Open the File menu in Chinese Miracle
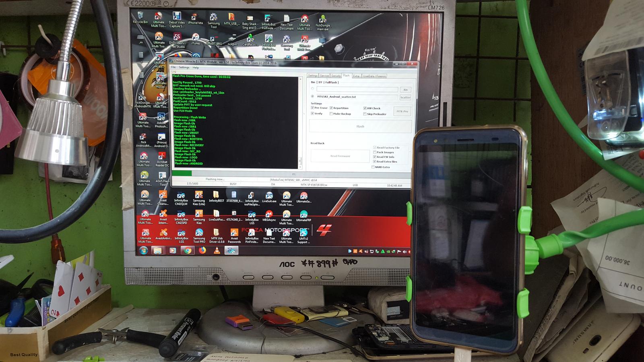The image size is (644, 362). click(x=173, y=68)
